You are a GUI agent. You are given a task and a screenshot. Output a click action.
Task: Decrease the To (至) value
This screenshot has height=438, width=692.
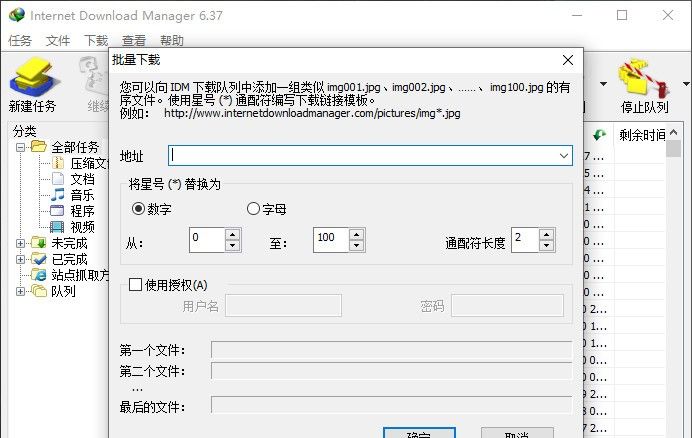pos(356,245)
